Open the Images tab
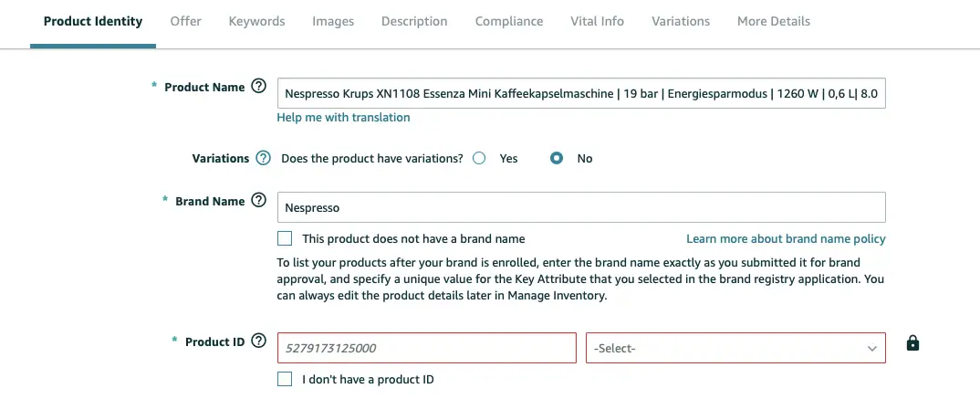The width and height of the screenshot is (980, 420). [333, 21]
